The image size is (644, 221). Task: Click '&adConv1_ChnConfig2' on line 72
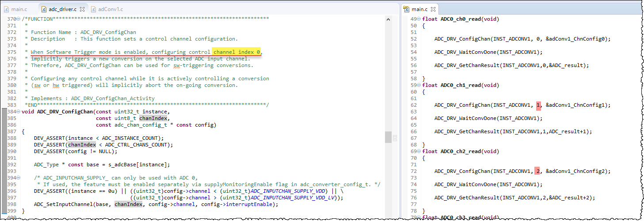click(575, 171)
